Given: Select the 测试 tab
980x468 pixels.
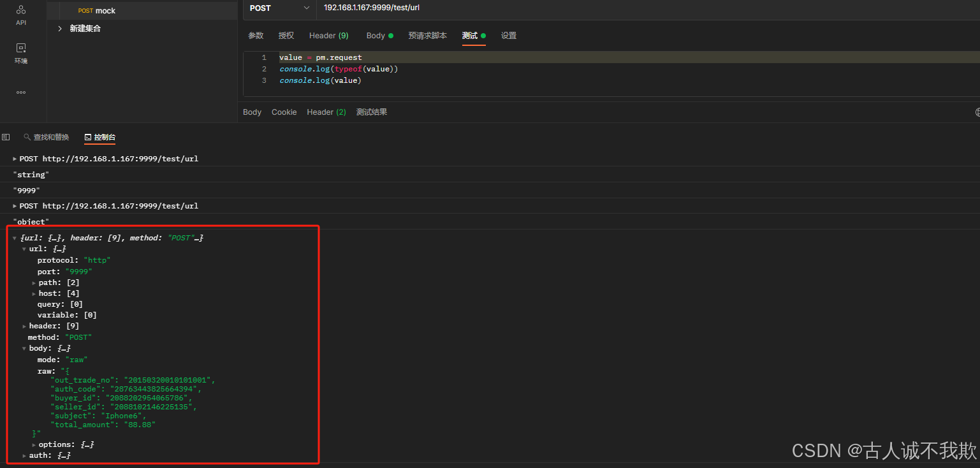Looking at the screenshot, I should click(x=474, y=36).
